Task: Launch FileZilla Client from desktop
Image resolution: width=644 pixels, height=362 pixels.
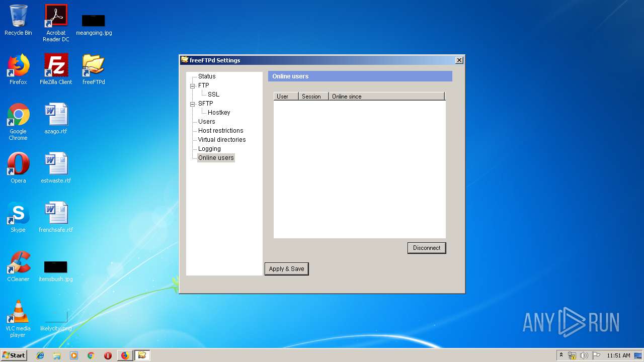Action: click(x=56, y=69)
